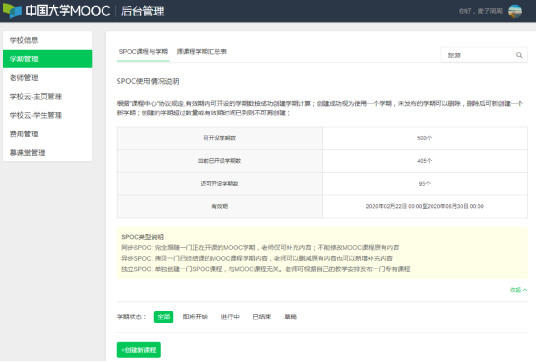
Task: Click the 还可开设学期数 table cell
Action: (219, 184)
